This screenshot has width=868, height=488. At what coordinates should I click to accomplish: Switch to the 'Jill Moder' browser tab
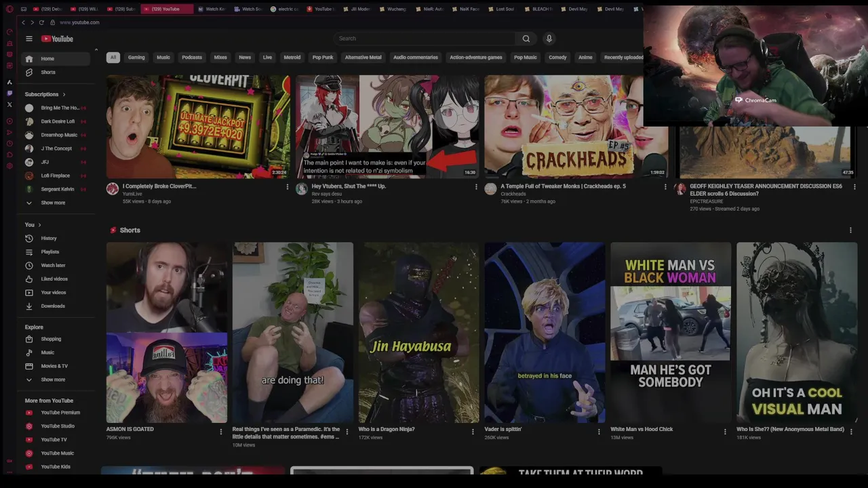coord(357,9)
